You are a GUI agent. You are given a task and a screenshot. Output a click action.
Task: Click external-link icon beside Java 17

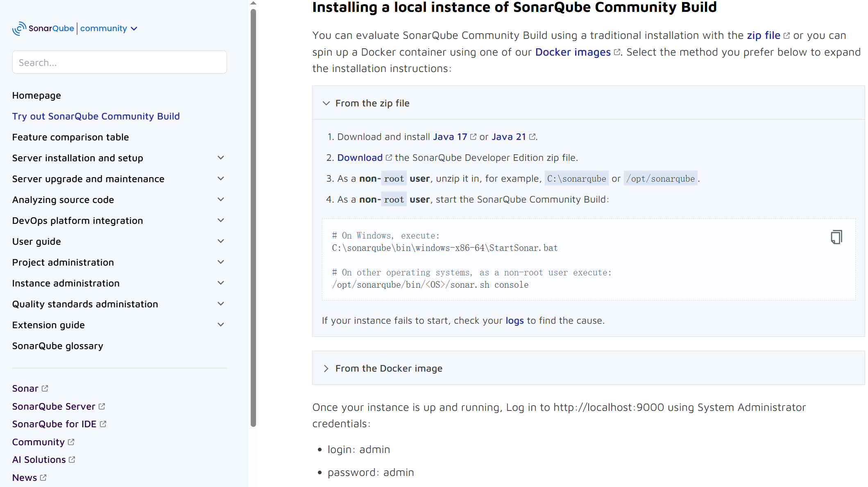tap(473, 137)
